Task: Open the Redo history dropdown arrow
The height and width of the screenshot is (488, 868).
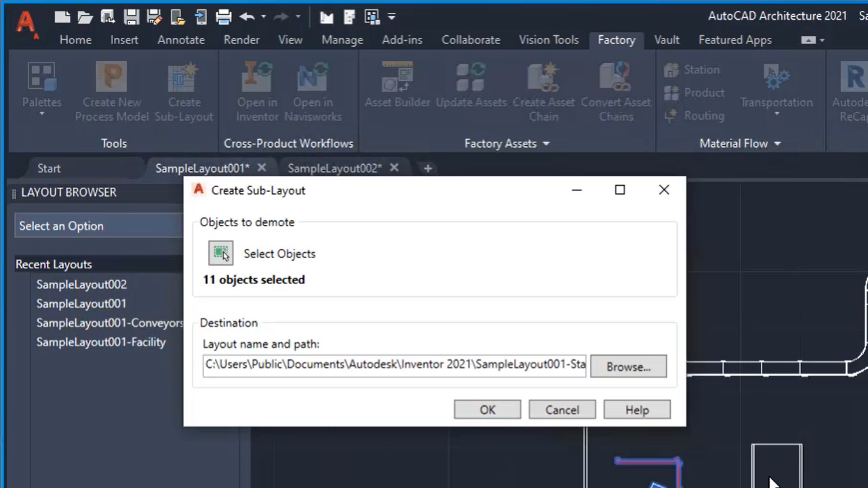Action: coord(298,16)
